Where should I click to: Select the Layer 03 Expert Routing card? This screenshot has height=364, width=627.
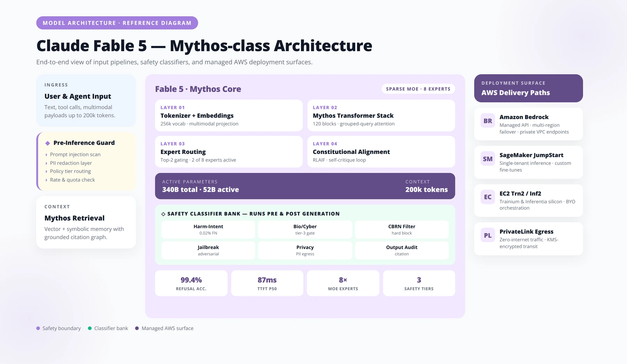point(229,152)
